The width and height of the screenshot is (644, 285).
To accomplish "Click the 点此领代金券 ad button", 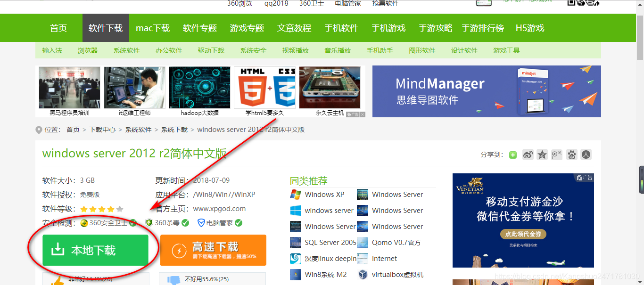I will coord(523,234).
